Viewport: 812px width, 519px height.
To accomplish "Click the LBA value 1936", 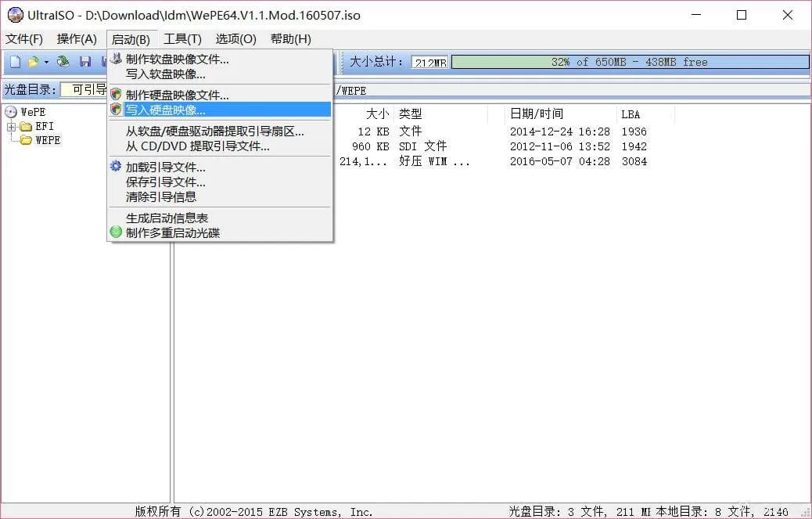I will (x=634, y=132).
